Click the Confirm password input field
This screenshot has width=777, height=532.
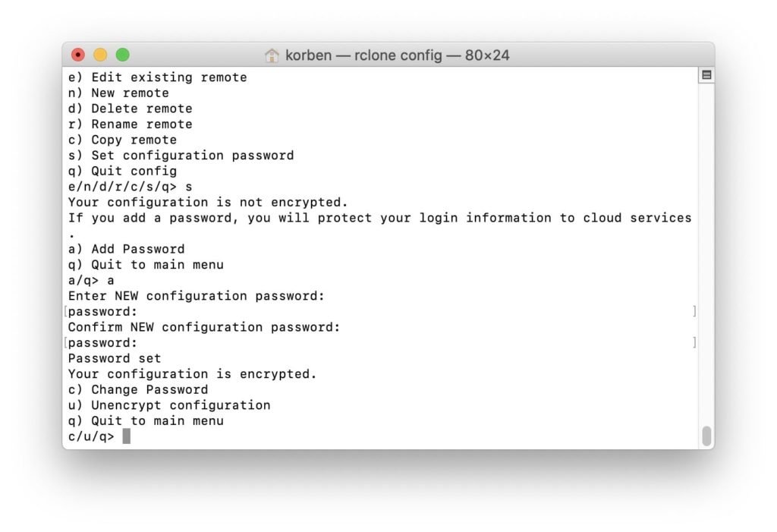pos(379,342)
